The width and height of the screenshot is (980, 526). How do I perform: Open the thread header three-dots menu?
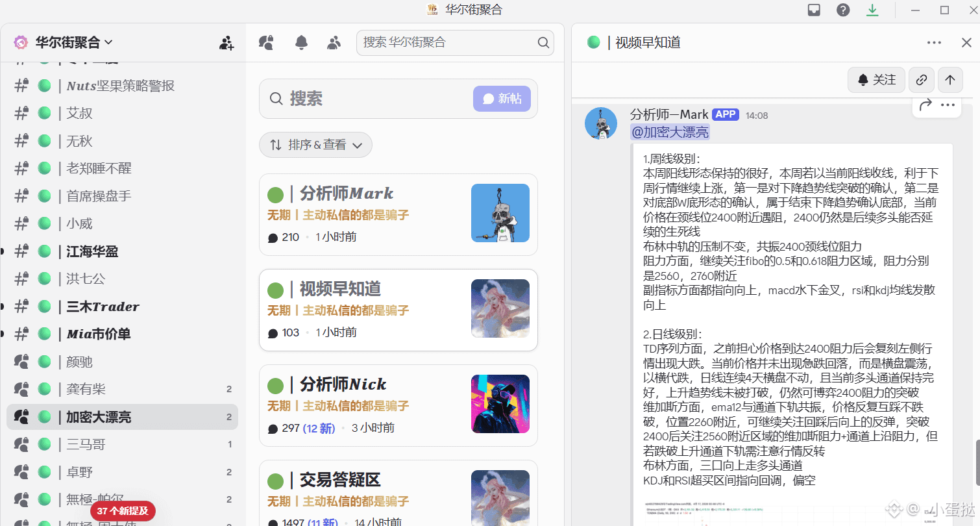click(x=934, y=43)
